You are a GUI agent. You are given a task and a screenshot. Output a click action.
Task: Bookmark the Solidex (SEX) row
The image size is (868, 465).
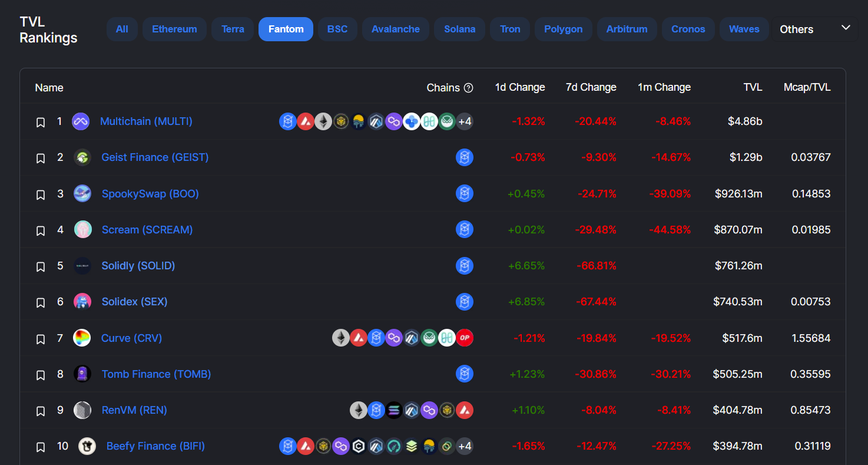click(41, 302)
